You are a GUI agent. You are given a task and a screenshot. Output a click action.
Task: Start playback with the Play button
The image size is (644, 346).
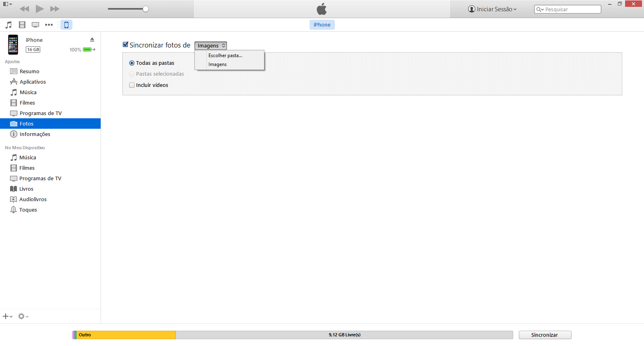click(x=39, y=9)
